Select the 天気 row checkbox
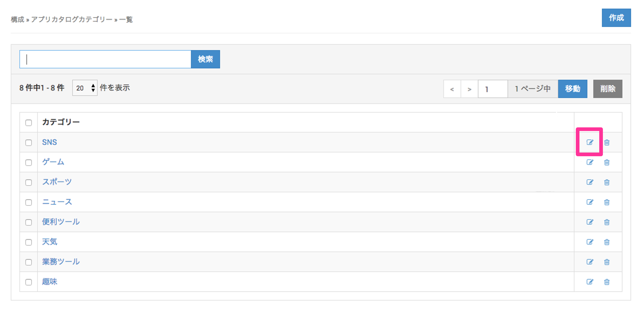The image size is (644, 314). click(29, 242)
